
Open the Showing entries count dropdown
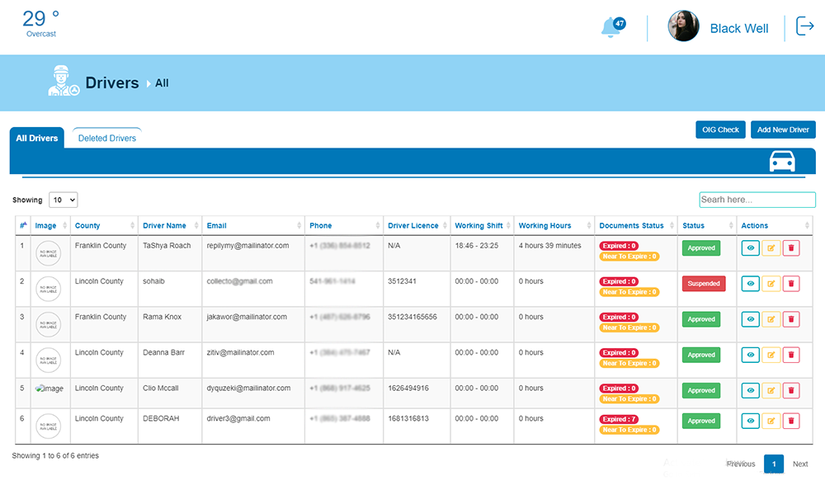pos(64,200)
